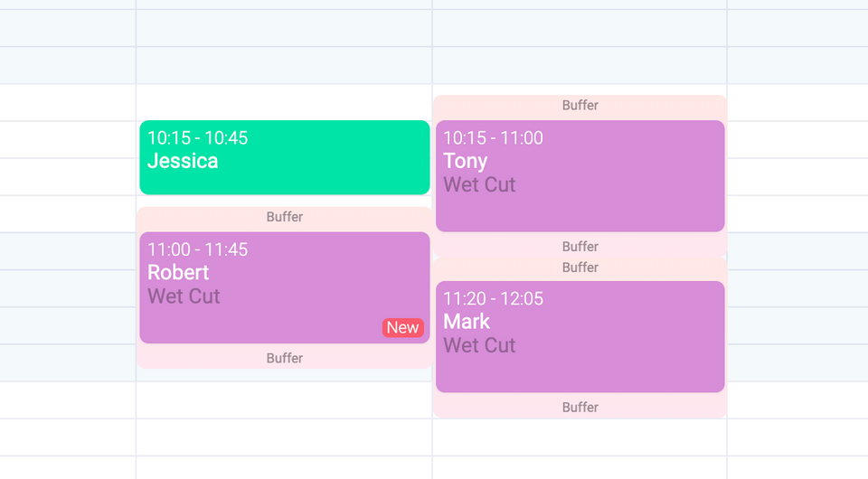Select the Buffer directly above Mark's appointment
The width and height of the screenshot is (868, 479).
(x=580, y=267)
